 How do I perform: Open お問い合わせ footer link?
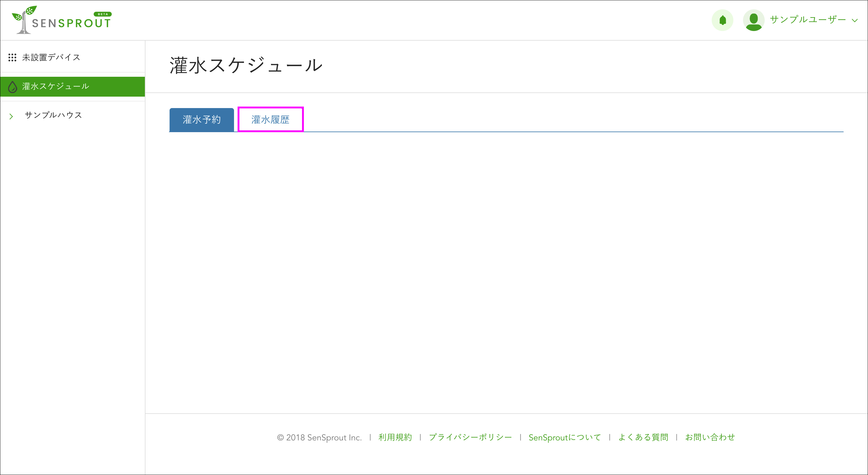pyautogui.click(x=710, y=437)
